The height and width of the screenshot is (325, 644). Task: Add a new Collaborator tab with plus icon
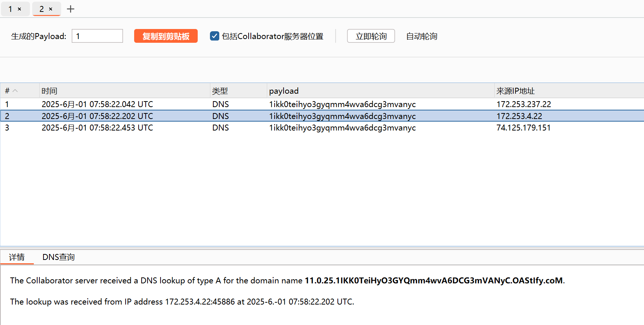(71, 9)
